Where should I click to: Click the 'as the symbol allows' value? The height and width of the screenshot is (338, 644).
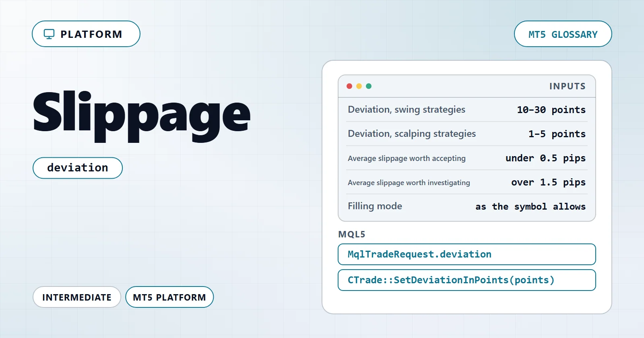click(530, 206)
